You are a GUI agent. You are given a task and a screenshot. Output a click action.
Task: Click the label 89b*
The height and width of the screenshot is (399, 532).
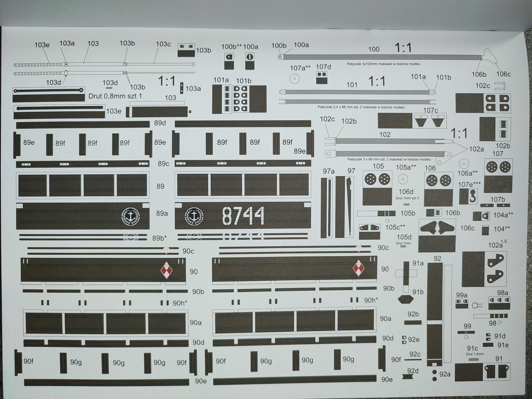coord(159,238)
